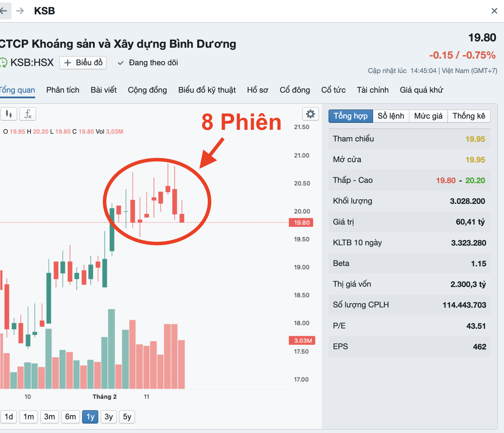Open chart settings gear icon
This screenshot has height=433, width=504.
310,114
